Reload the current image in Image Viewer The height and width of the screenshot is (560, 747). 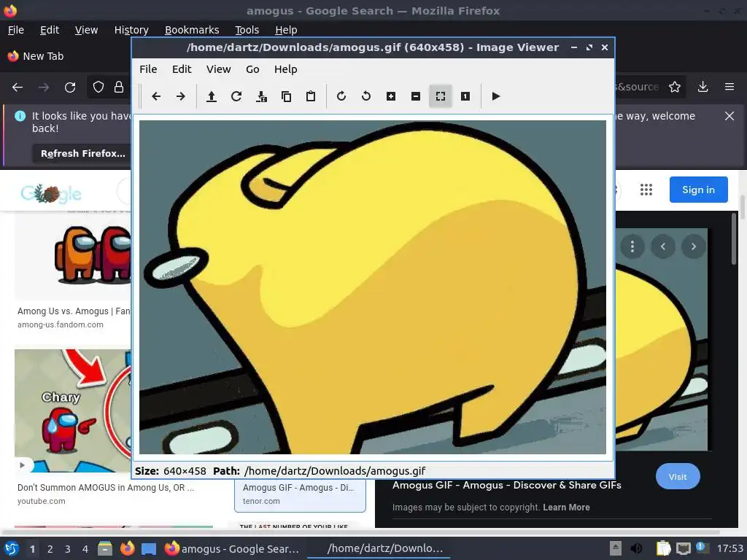tap(236, 96)
